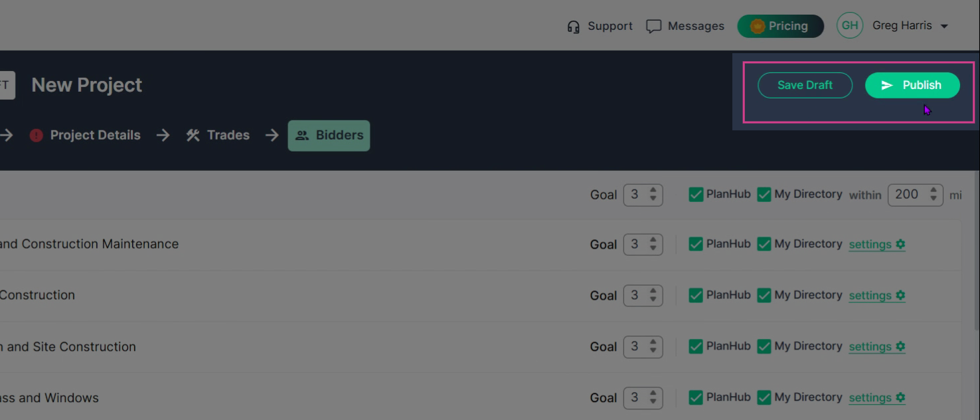The height and width of the screenshot is (420, 980).
Task: Click the Save Draft button
Action: 805,85
